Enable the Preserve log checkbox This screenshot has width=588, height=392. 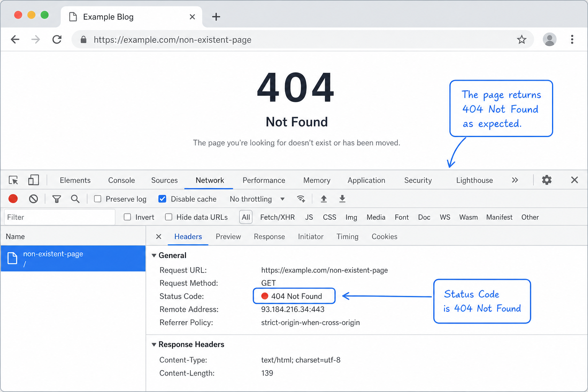click(98, 199)
